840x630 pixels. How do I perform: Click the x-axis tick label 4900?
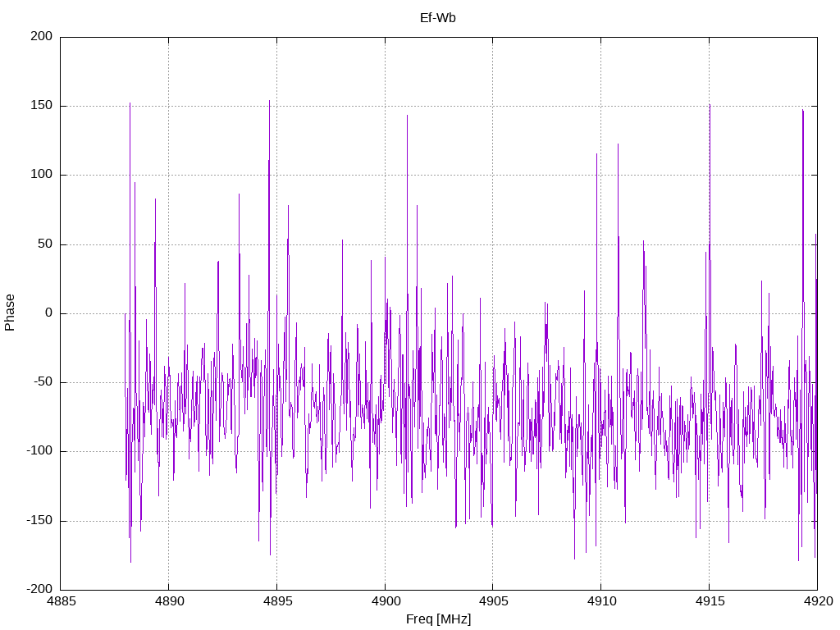pyautogui.click(x=386, y=601)
